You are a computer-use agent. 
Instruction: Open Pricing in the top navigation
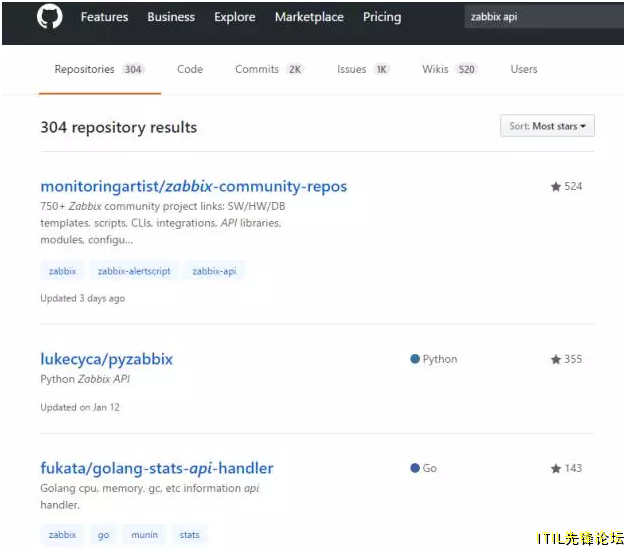pos(382,17)
